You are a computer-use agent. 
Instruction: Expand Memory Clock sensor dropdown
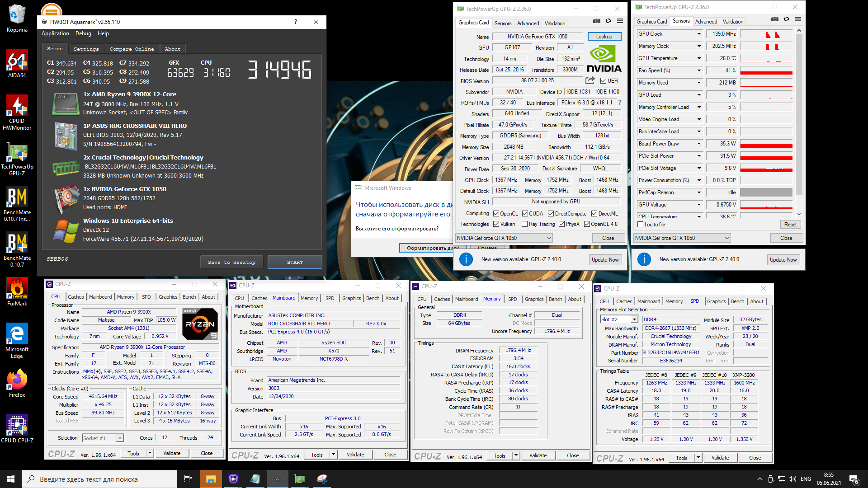pyautogui.click(x=699, y=46)
